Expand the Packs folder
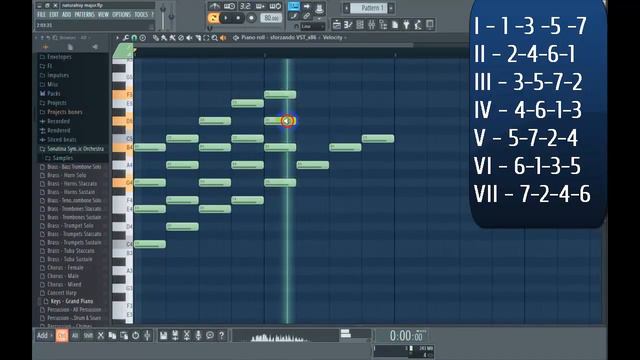The image size is (640, 360). [x=53, y=93]
